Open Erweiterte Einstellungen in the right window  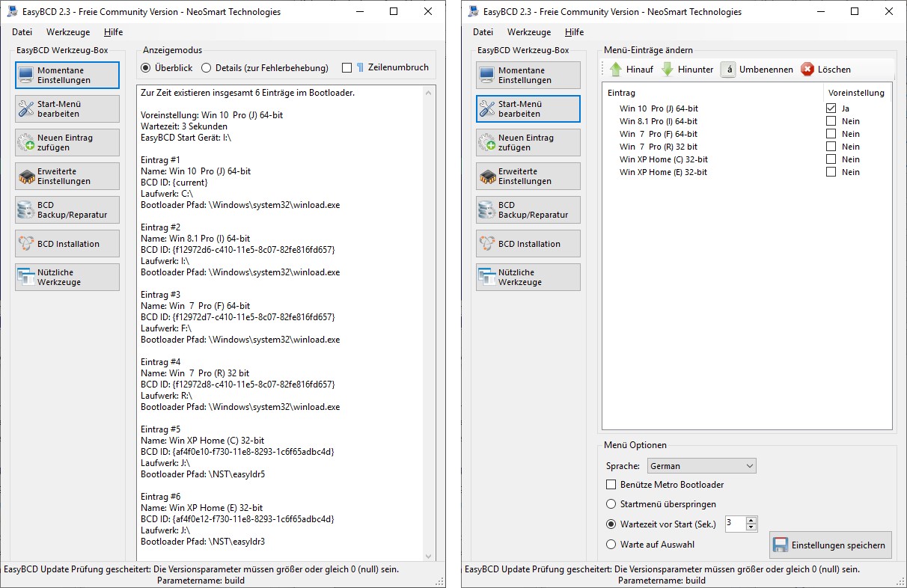(x=528, y=176)
